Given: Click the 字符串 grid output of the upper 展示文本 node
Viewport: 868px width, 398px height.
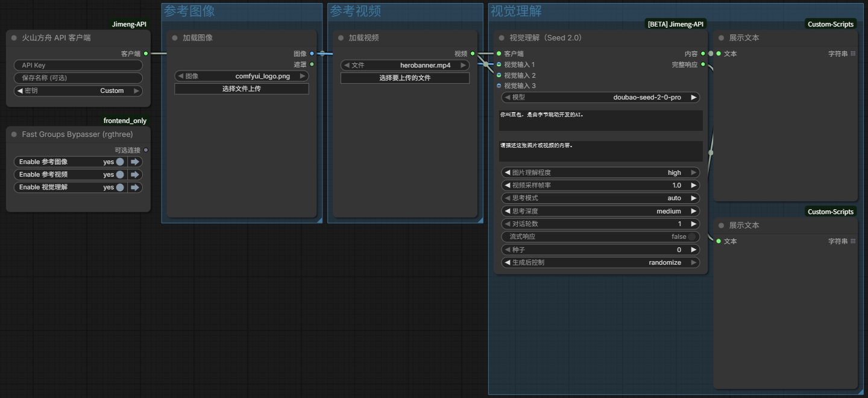Looking at the screenshot, I should [853, 54].
